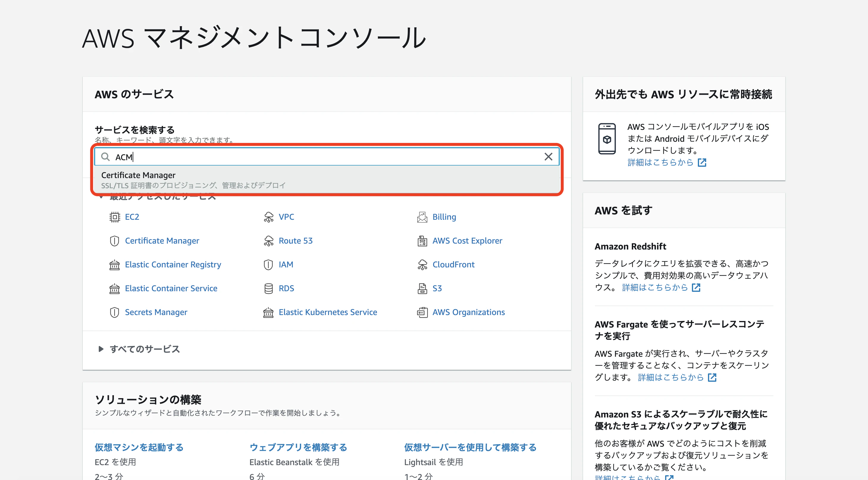Screen dimensions: 868x480
Task: Clear the ACM search text
Action: pos(548,157)
